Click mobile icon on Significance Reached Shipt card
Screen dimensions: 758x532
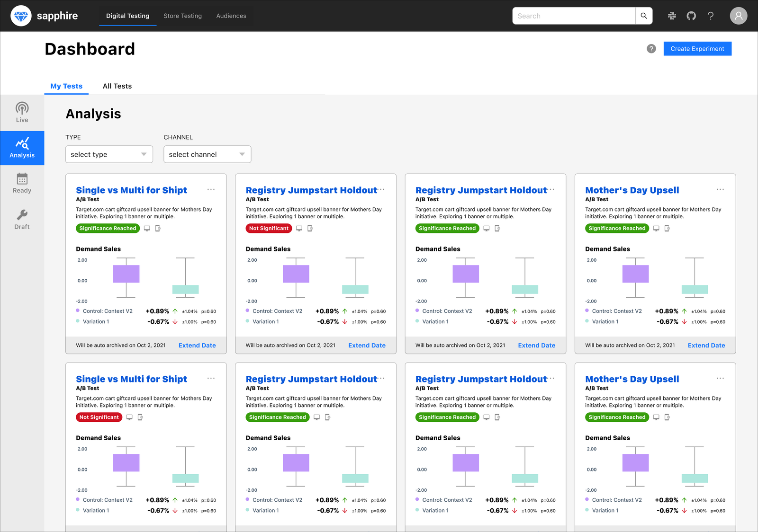point(158,228)
